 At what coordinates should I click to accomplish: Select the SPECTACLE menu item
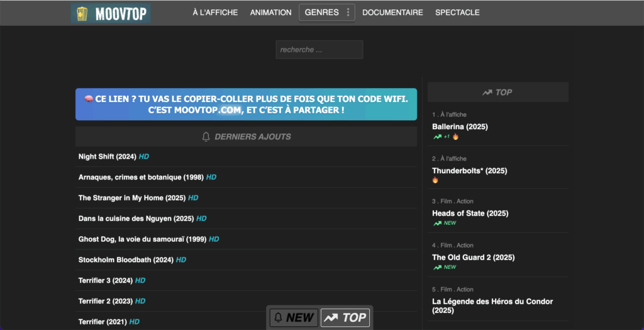coord(457,13)
